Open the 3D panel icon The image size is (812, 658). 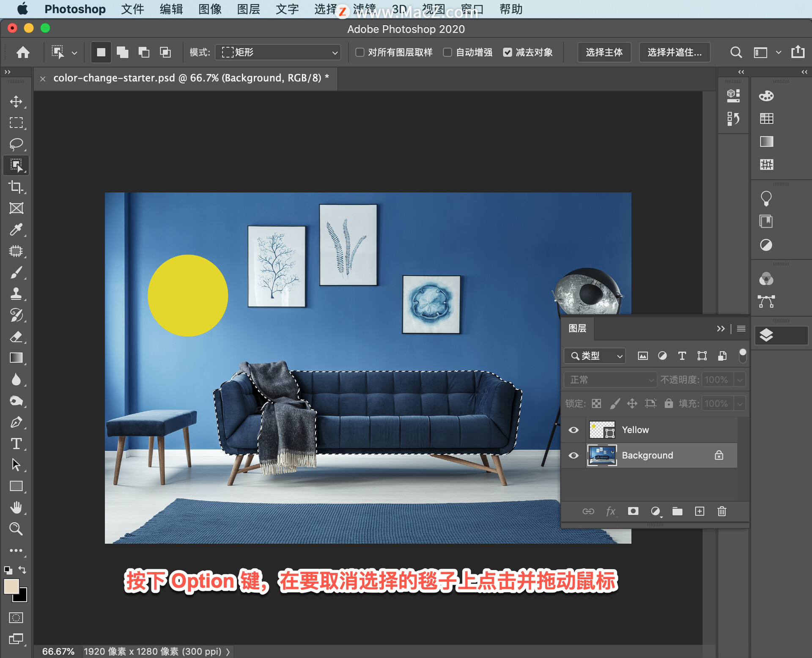click(733, 96)
